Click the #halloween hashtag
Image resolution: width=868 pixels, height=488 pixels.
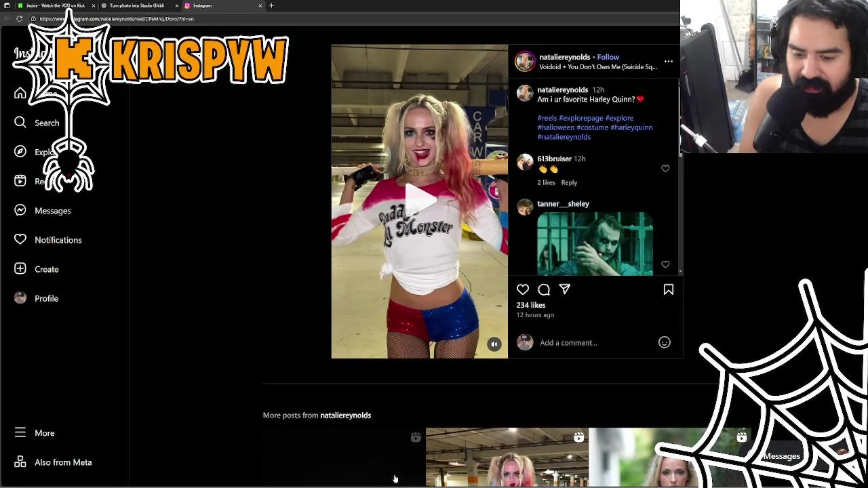coord(555,127)
